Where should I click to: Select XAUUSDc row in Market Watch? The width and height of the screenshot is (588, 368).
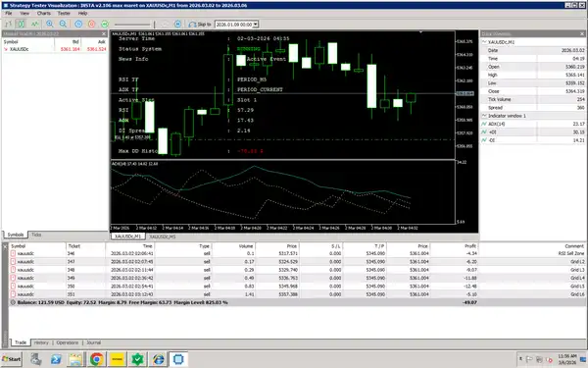[55, 49]
